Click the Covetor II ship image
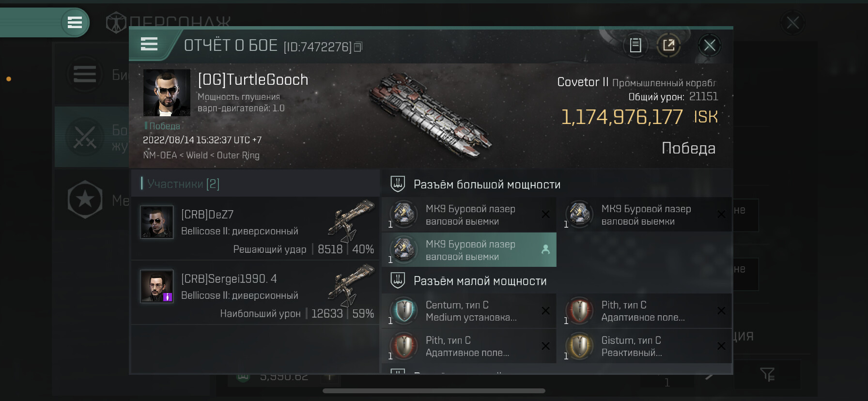 (431, 115)
